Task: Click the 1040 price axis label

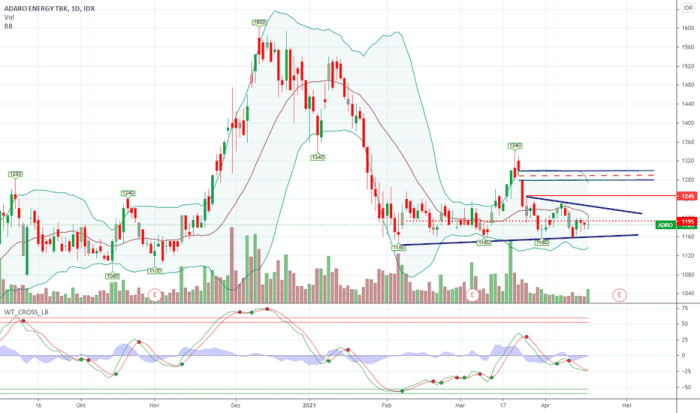Action: [x=688, y=293]
